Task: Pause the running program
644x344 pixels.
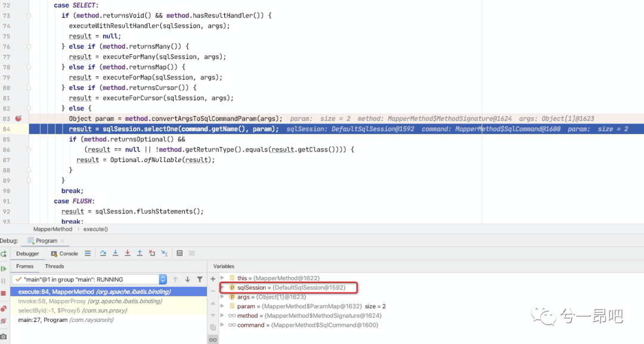Action: [x=4, y=281]
